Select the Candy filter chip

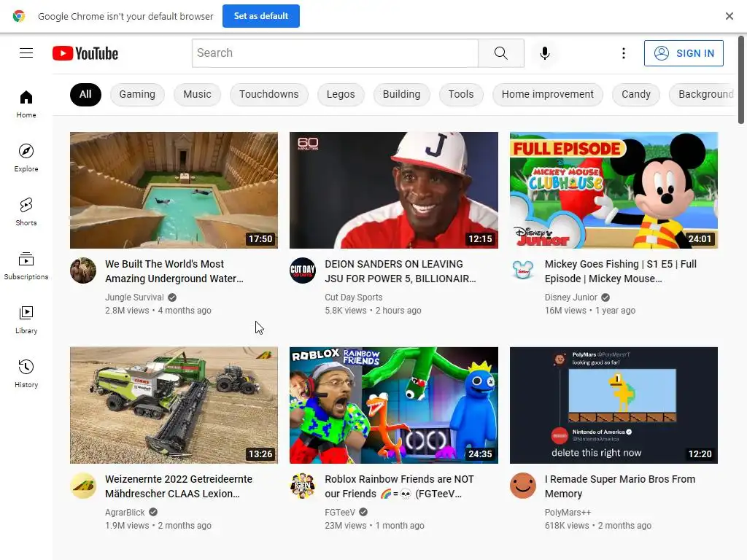click(x=636, y=94)
